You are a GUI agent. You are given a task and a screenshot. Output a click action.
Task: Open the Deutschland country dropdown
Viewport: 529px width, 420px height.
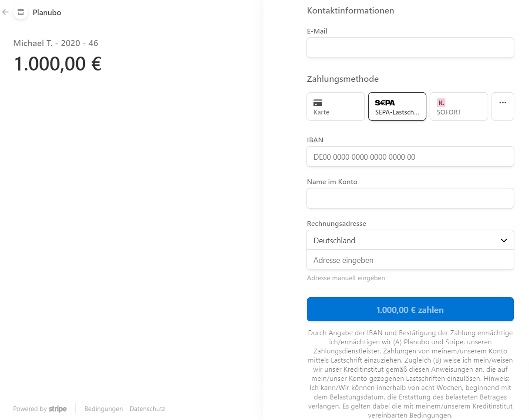410,240
